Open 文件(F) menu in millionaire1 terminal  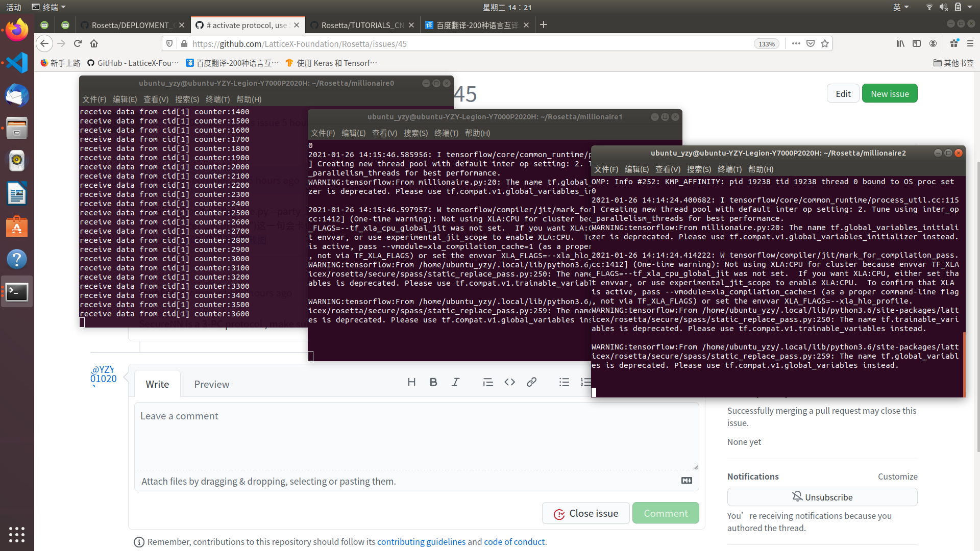322,133
